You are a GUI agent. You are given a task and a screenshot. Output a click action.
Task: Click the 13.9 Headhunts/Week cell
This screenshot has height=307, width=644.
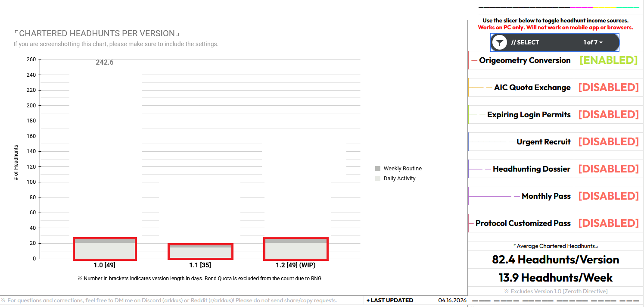[556, 278]
